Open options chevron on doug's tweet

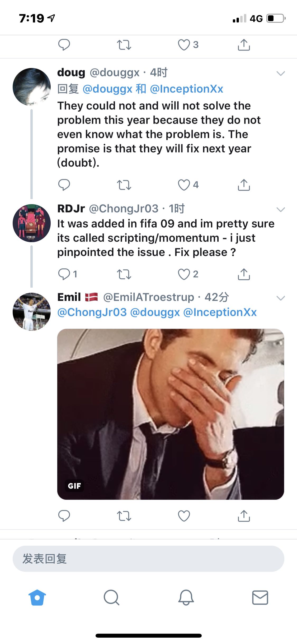click(280, 73)
